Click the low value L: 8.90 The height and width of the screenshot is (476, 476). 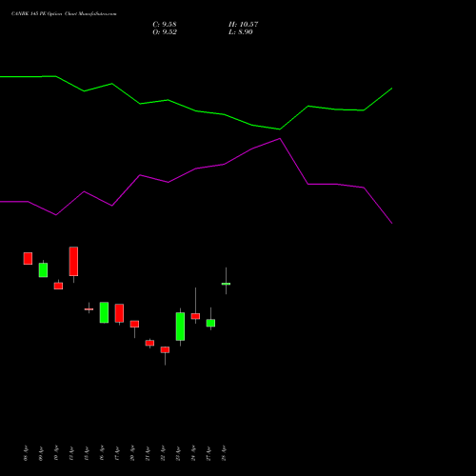(241, 32)
